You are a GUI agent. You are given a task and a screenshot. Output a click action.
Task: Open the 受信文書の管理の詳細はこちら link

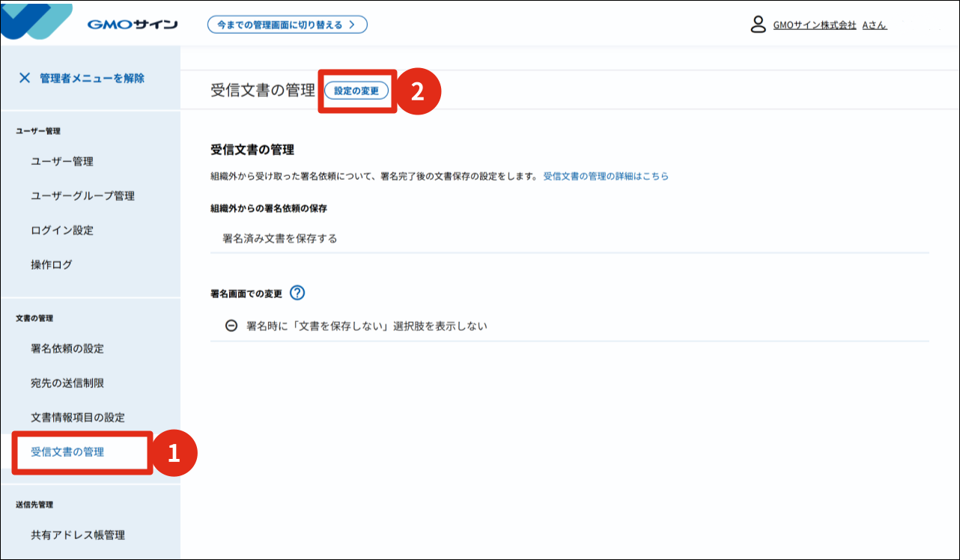[x=605, y=176]
